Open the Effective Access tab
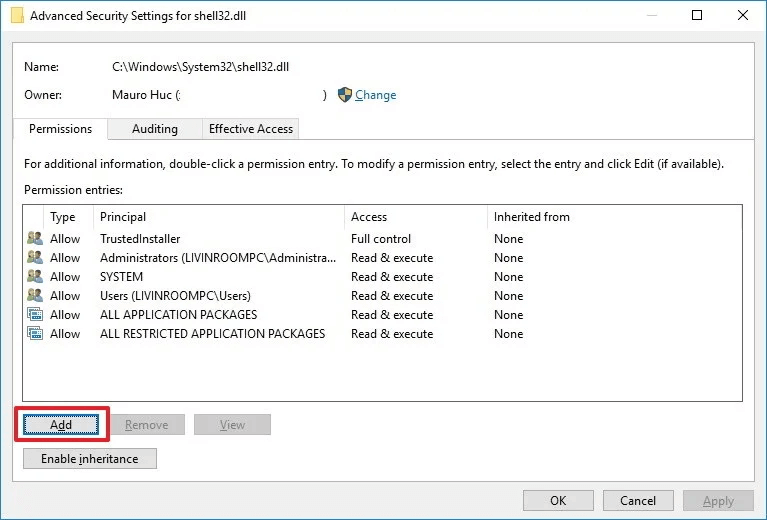Image resolution: width=767 pixels, height=520 pixels. click(250, 129)
